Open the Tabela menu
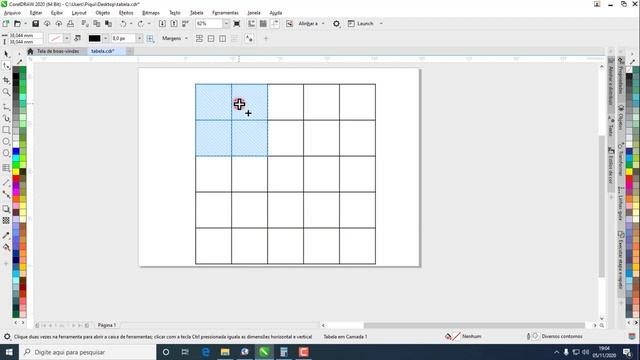Viewport: 640px width, 360px height. pyautogui.click(x=196, y=13)
